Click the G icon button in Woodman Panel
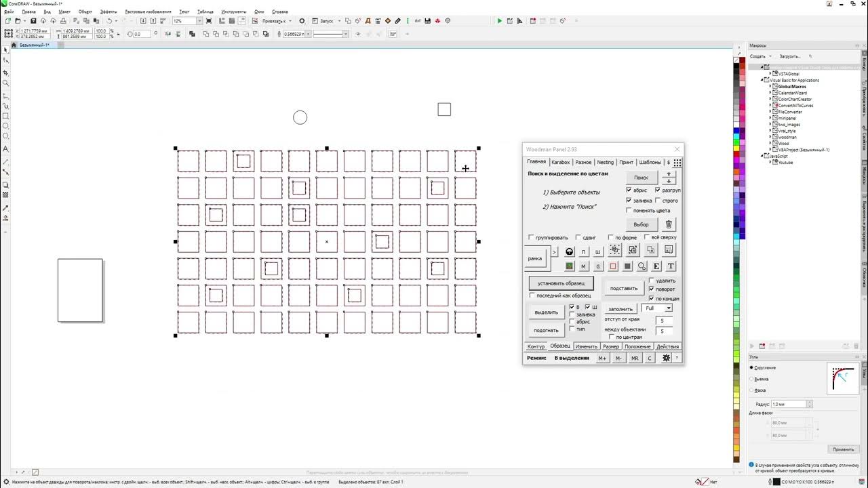 598,266
